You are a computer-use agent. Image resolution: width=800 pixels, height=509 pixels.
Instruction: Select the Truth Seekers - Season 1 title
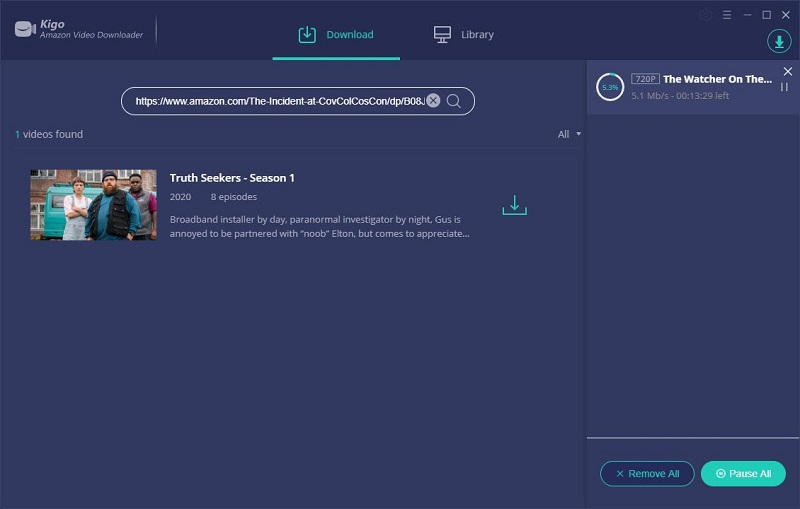(x=232, y=178)
